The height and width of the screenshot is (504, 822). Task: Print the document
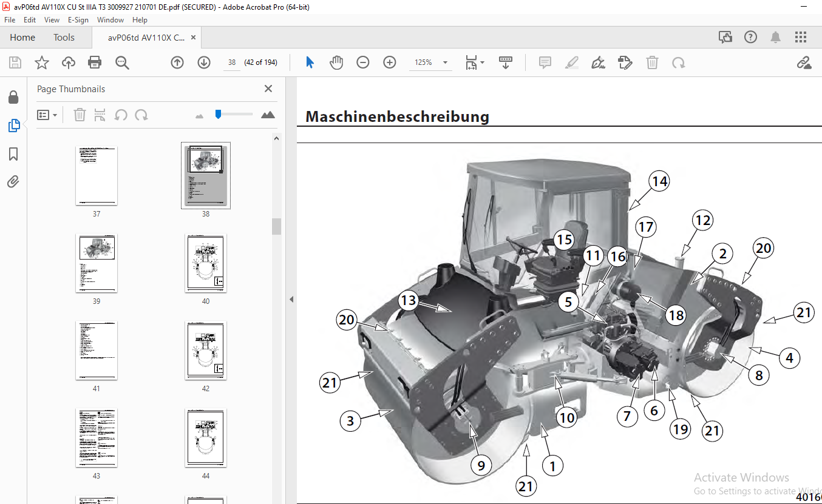[x=95, y=62]
